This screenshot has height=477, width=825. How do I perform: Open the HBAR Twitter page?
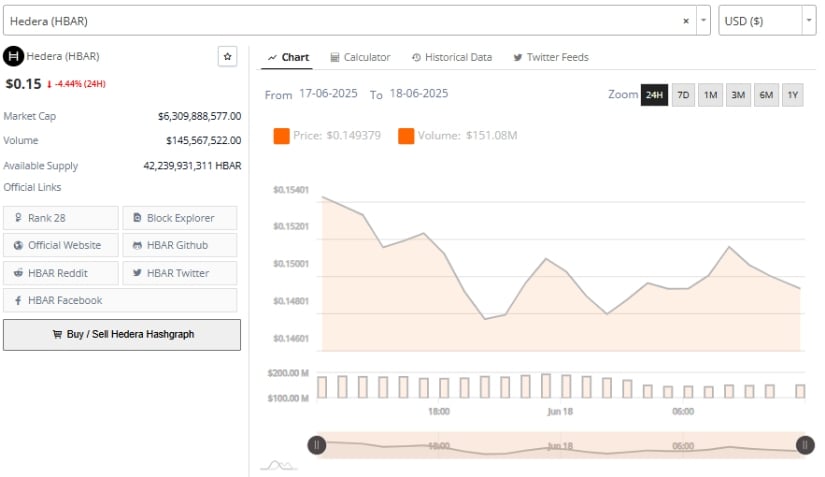179,273
